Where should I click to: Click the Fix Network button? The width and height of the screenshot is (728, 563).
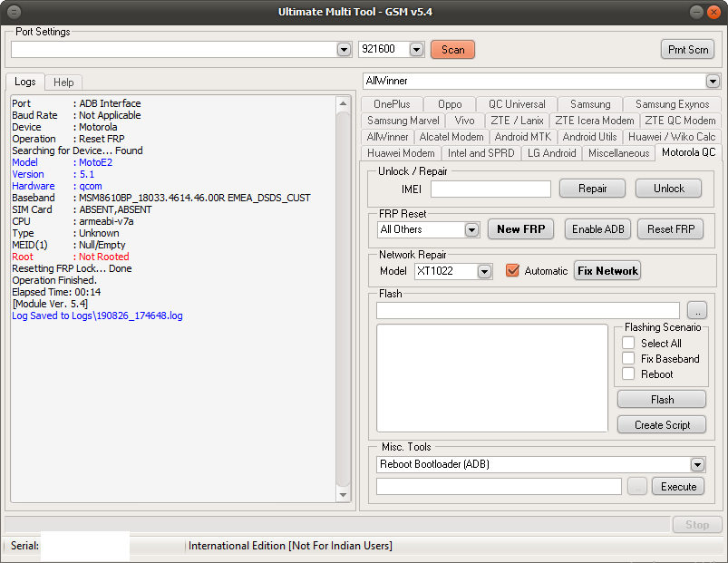point(607,270)
